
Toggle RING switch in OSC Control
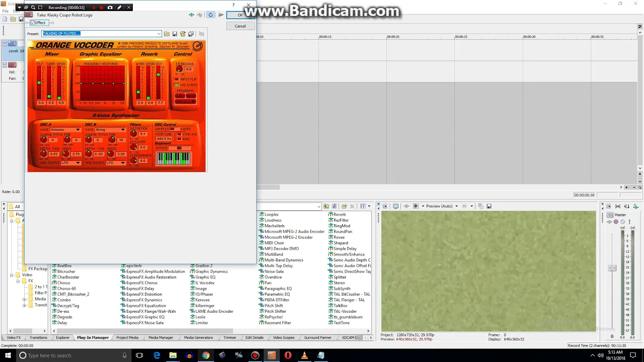pyautogui.click(x=179, y=139)
